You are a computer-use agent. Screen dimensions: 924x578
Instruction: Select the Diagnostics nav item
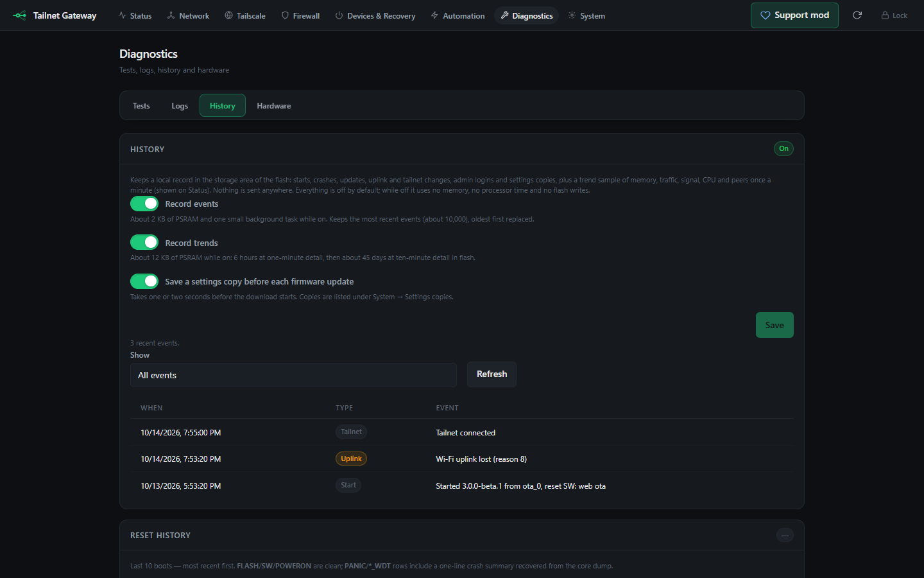526,15
